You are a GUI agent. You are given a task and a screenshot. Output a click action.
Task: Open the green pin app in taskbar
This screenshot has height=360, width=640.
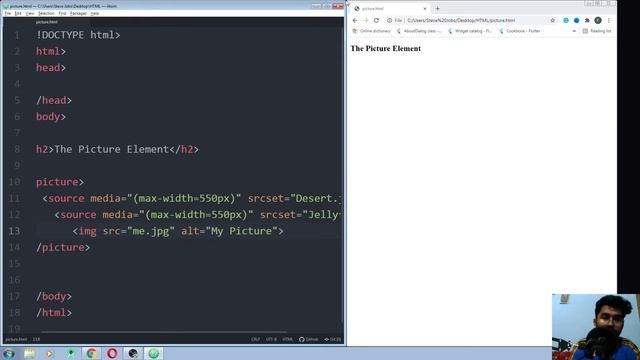click(x=71, y=353)
